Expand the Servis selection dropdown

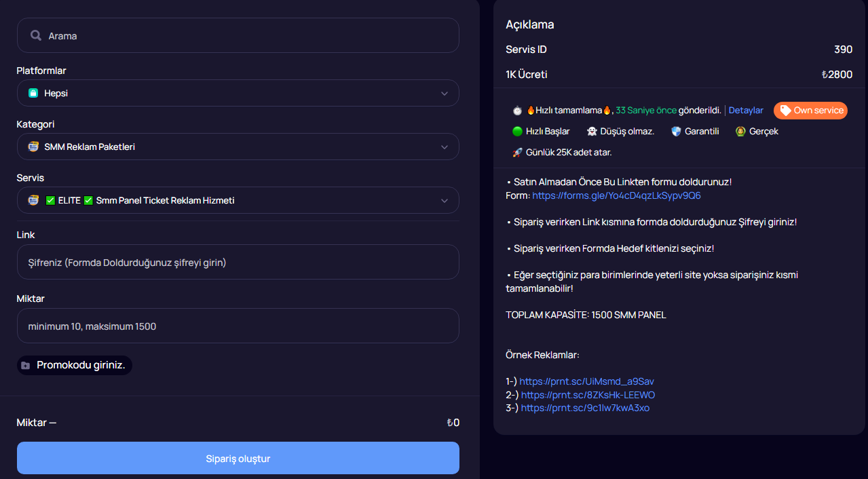tap(238, 200)
